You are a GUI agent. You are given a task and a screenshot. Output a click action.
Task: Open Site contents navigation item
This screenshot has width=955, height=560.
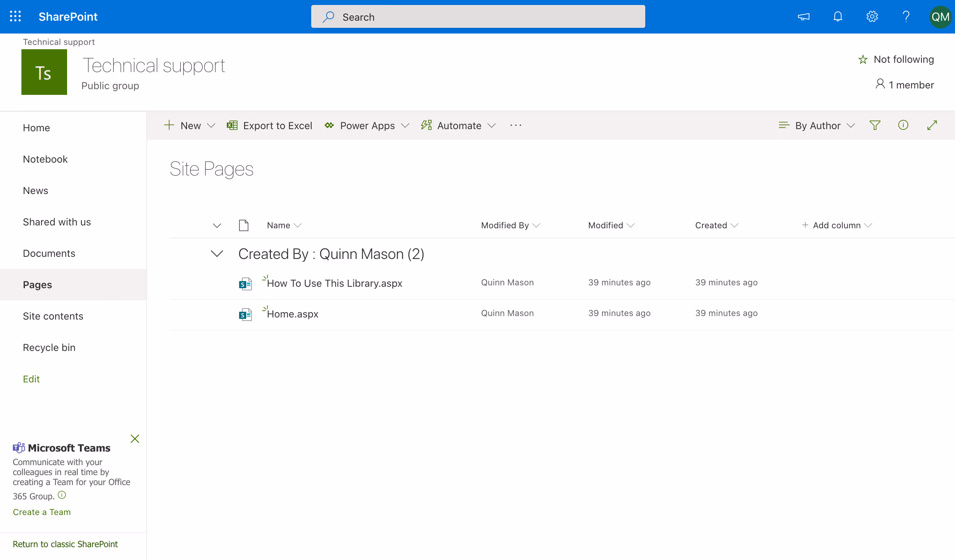53,316
